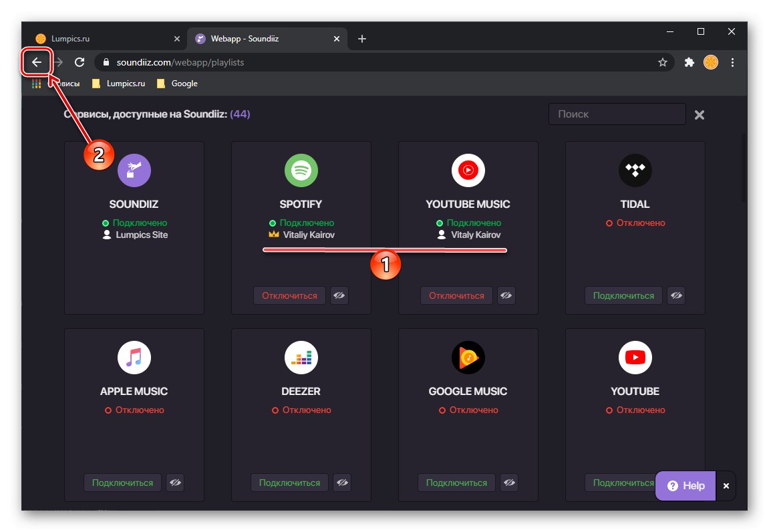769x532 pixels.
Task: Close the Webapp - Soundiiz tab
Action: pos(337,39)
